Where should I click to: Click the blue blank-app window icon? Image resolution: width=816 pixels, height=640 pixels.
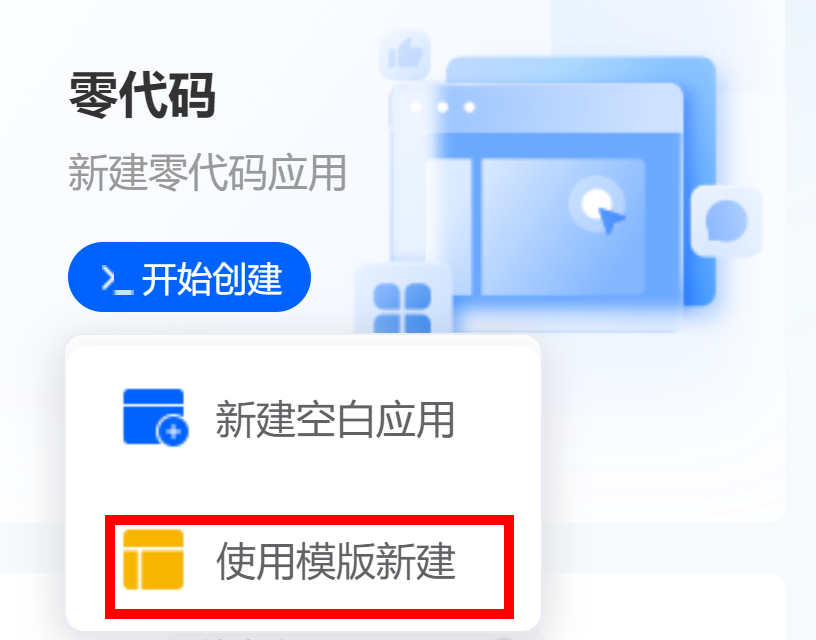156,417
